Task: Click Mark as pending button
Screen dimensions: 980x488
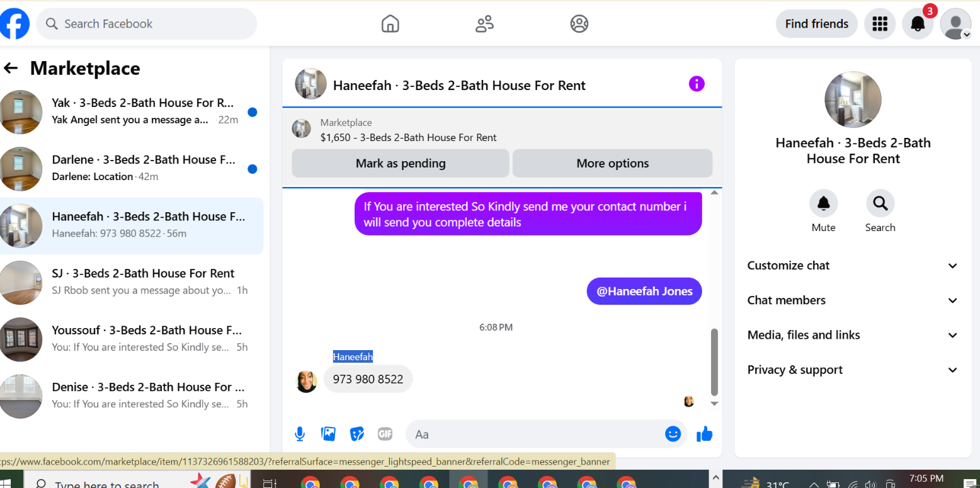Action: pos(401,163)
